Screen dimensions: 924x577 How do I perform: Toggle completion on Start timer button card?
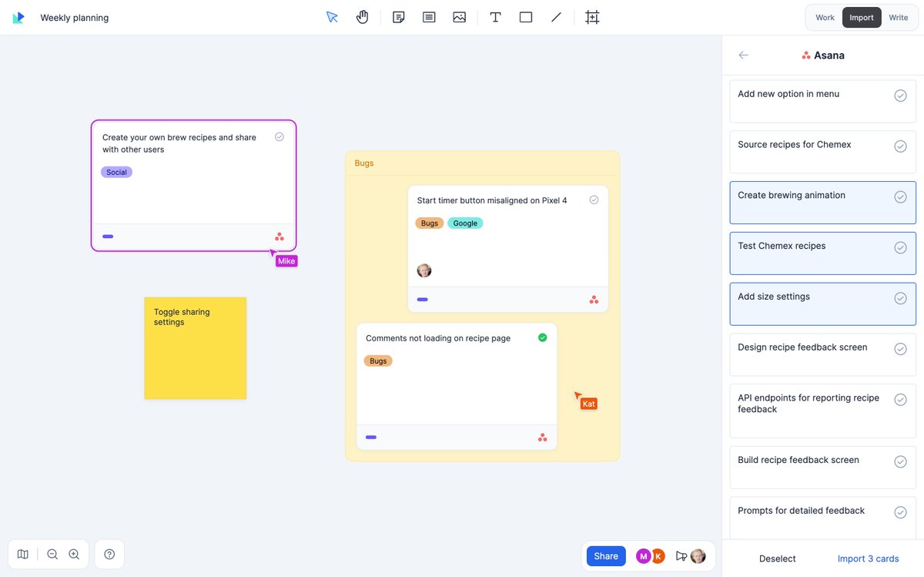tap(594, 200)
